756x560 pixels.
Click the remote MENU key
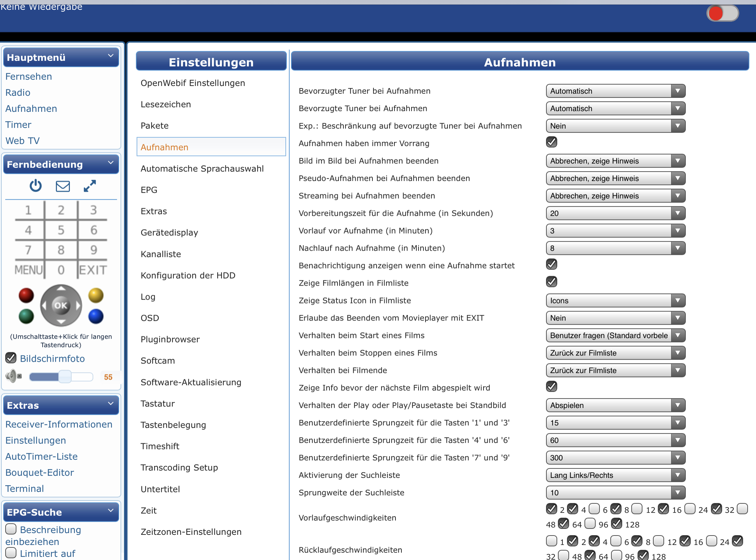pos(29,270)
